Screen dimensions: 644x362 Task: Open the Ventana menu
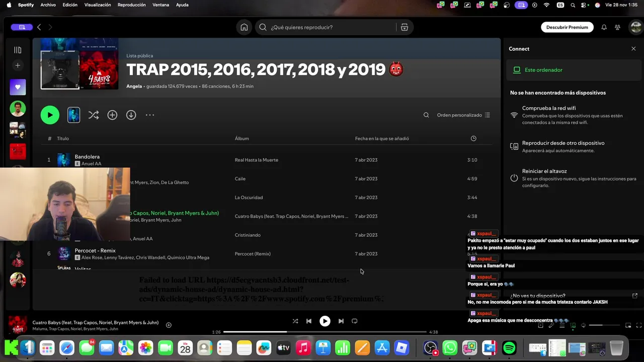[x=161, y=5]
